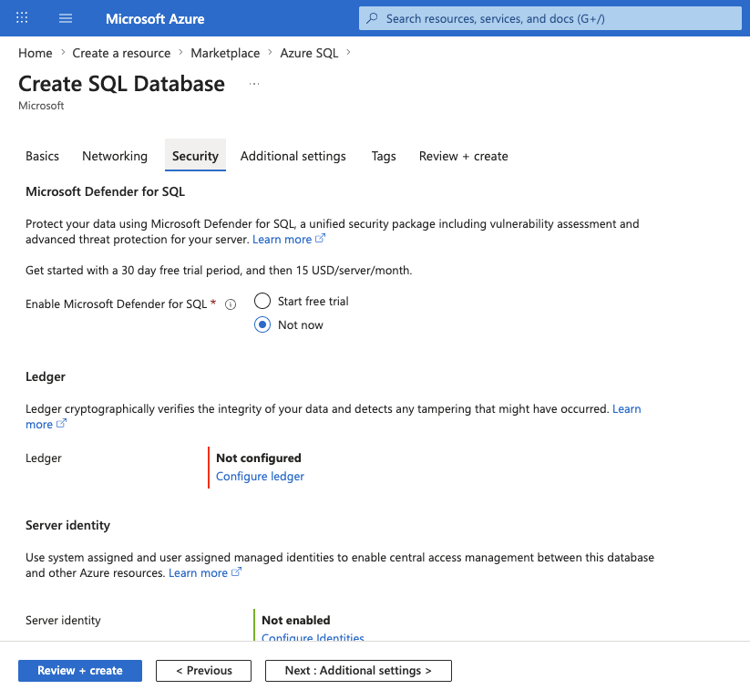Click external link icon after Ledger Learn more

(x=61, y=424)
